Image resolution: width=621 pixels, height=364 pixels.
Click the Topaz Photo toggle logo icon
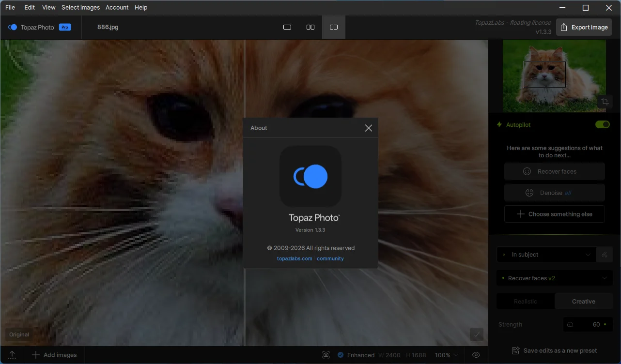click(x=13, y=27)
